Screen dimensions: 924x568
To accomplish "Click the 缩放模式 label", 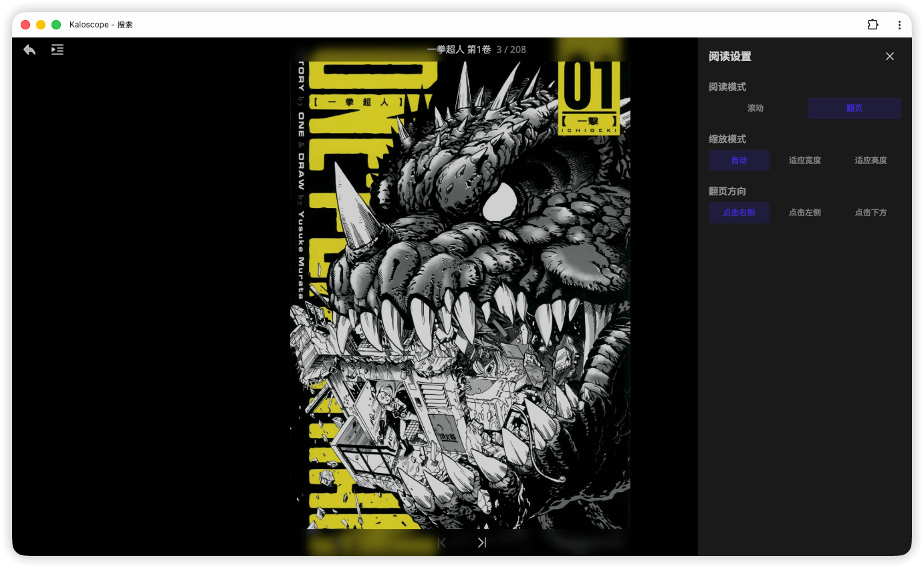I will pyautogui.click(x=727, y=139).
